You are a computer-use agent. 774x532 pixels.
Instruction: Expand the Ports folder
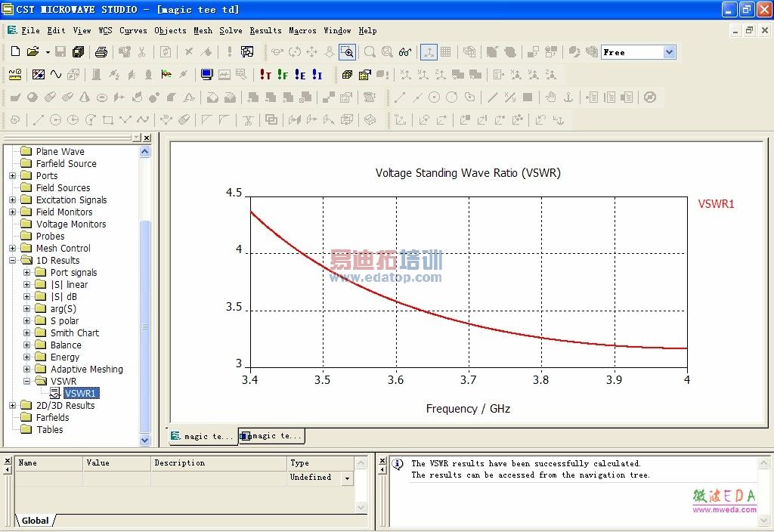click(12, 175)
